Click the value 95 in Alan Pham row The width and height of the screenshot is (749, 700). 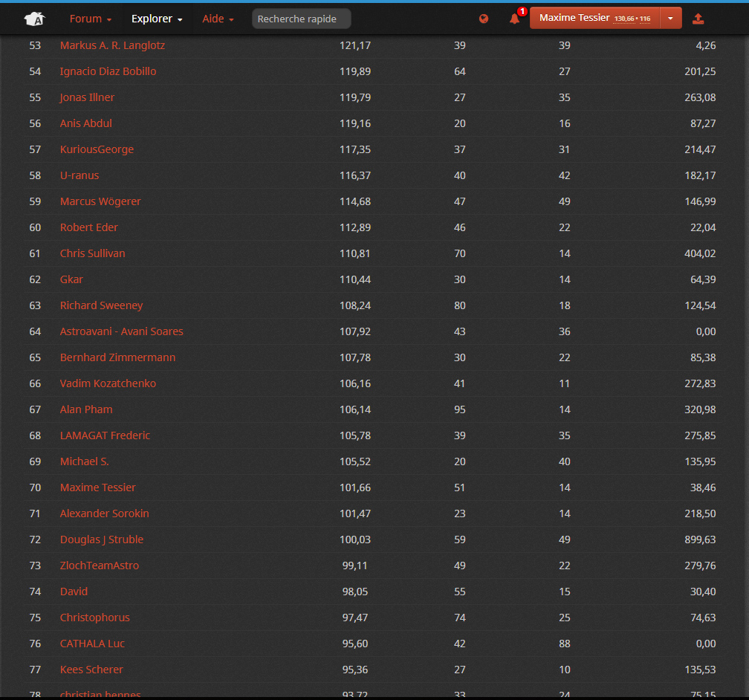[459, 409]
